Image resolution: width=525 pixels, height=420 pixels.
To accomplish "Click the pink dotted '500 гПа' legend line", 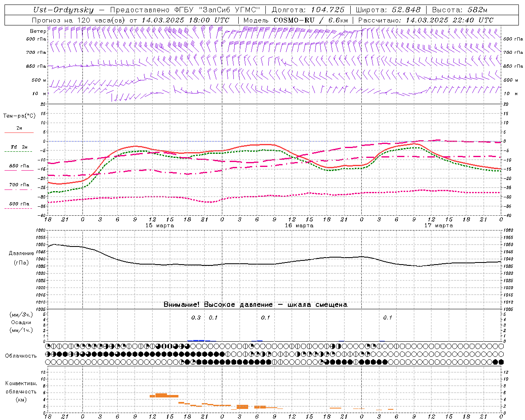I will click(18, 208).
